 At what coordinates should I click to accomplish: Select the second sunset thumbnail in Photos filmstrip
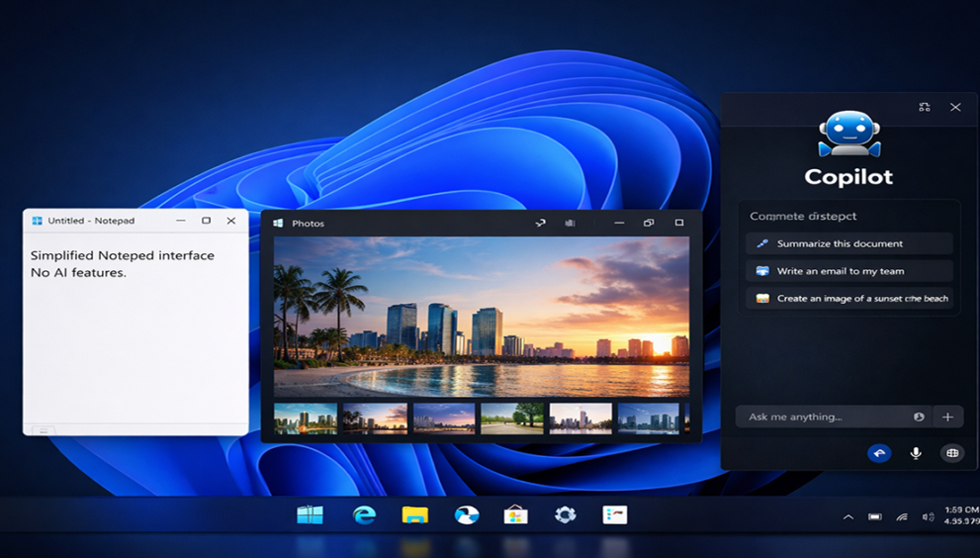click(x=375, y=418)
